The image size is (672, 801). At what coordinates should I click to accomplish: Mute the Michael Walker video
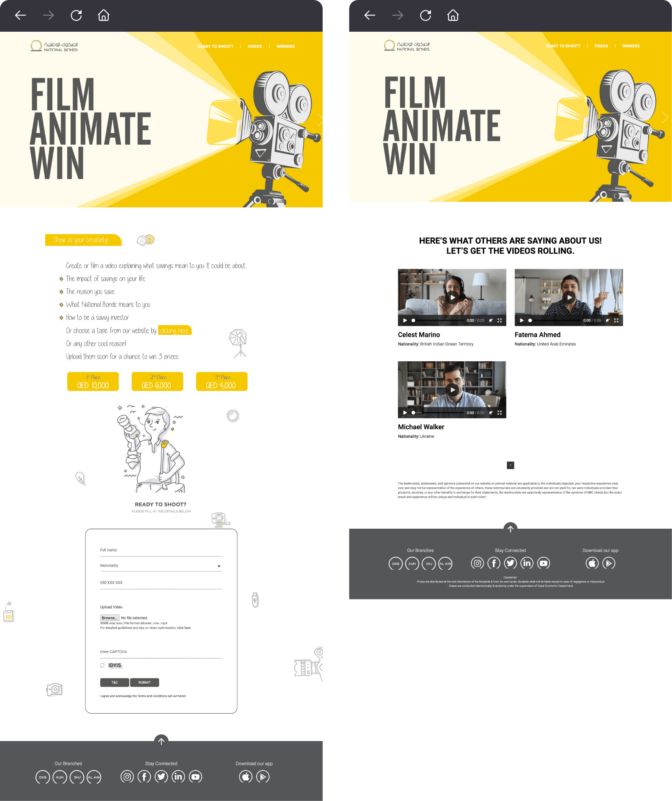pos(491,413)
